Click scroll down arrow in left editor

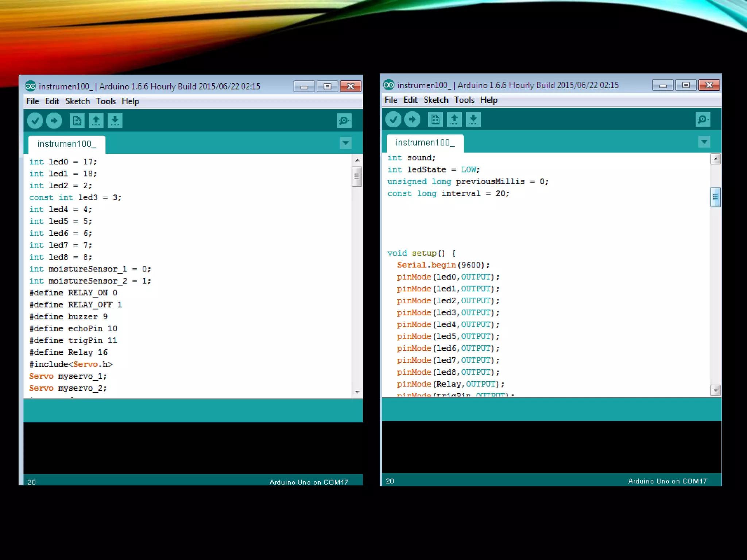tap(357, 392)
